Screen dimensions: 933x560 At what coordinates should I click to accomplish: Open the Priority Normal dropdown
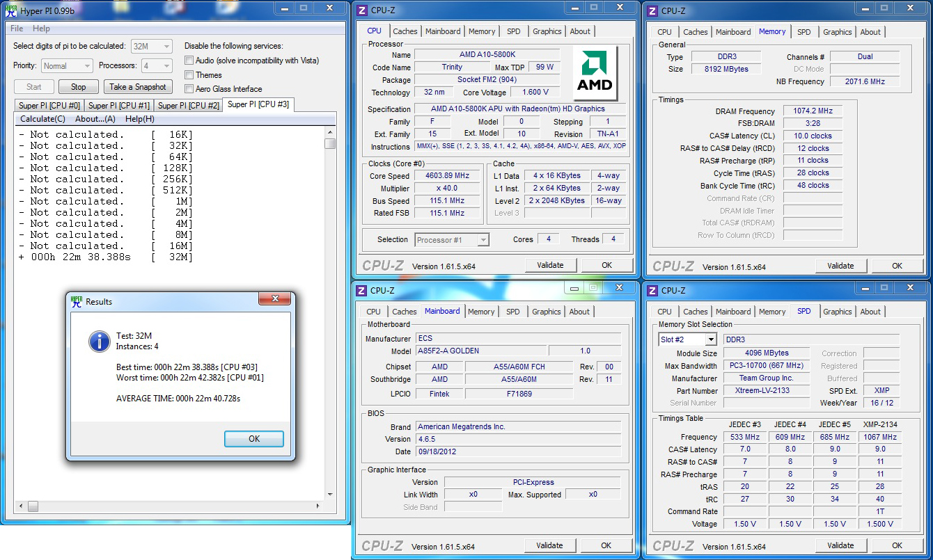[x=67, y=66]
